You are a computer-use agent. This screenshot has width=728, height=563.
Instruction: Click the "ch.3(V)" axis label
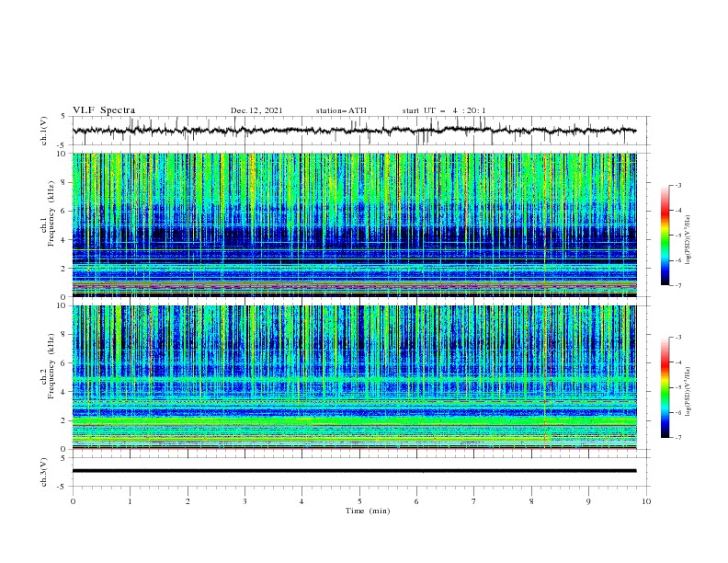coord(44,472)
